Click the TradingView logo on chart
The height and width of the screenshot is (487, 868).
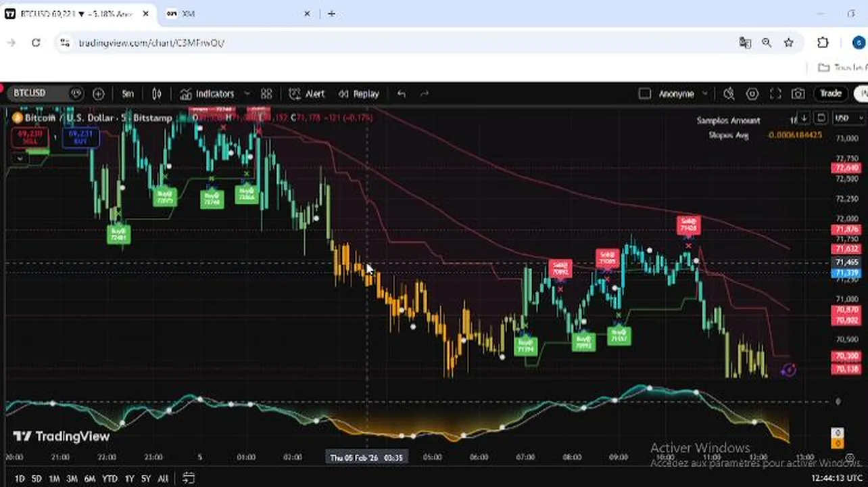coord(61,436)
